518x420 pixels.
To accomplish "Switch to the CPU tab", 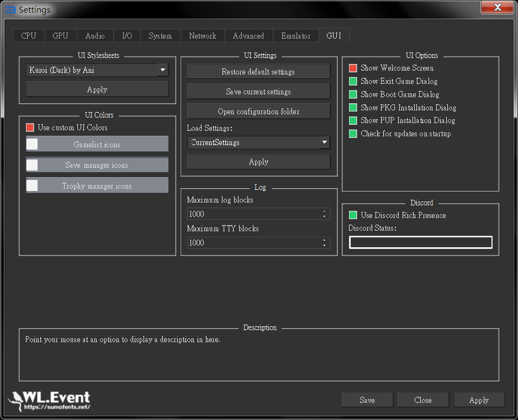I will coord(28,36).
